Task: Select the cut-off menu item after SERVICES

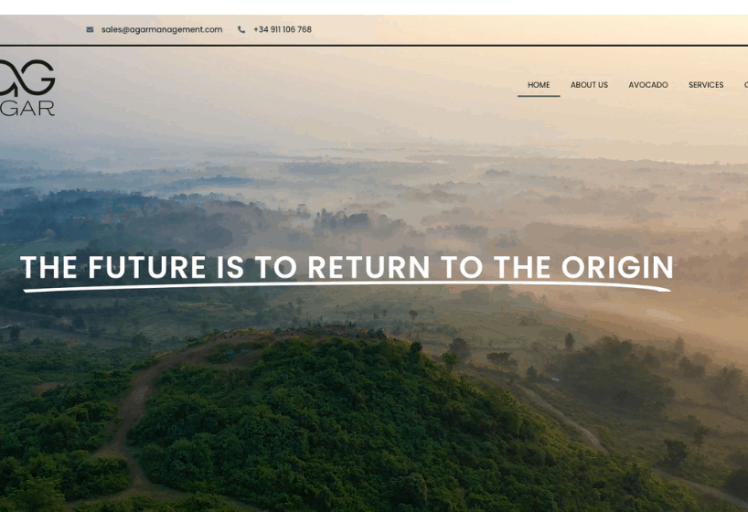Action: (x=746, y=85)
